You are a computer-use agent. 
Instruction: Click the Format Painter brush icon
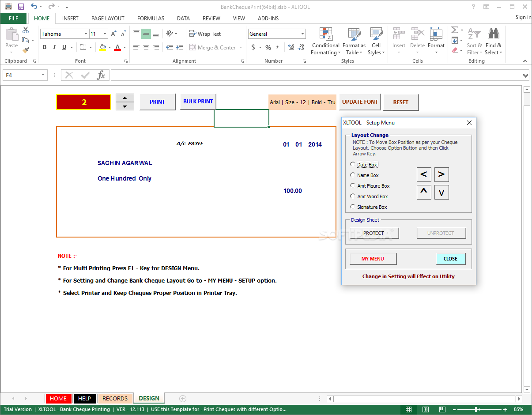click(x=26, y=50)
